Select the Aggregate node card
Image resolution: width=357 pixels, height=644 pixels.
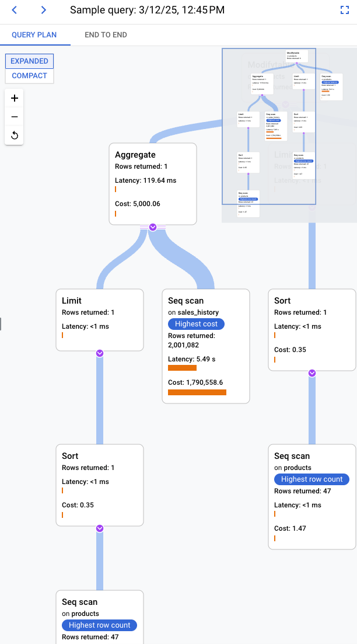(x=152, y=184)
